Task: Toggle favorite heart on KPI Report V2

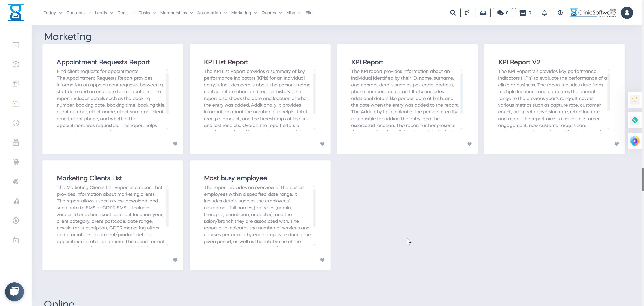Action: click(x=616, y=144)
